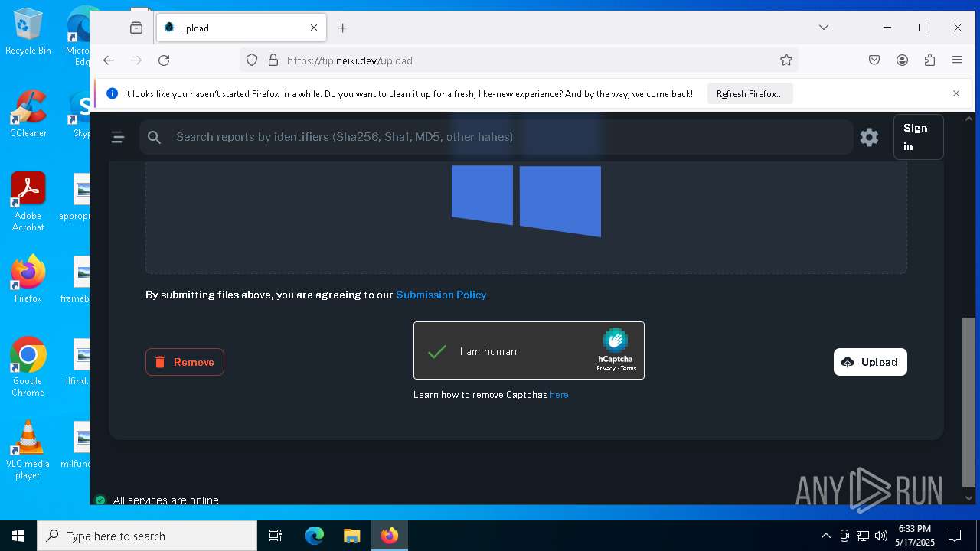980x551 pixels.
Task: Select the Upload browser tab
Action: pyautogui.click(x=242, y=28)
